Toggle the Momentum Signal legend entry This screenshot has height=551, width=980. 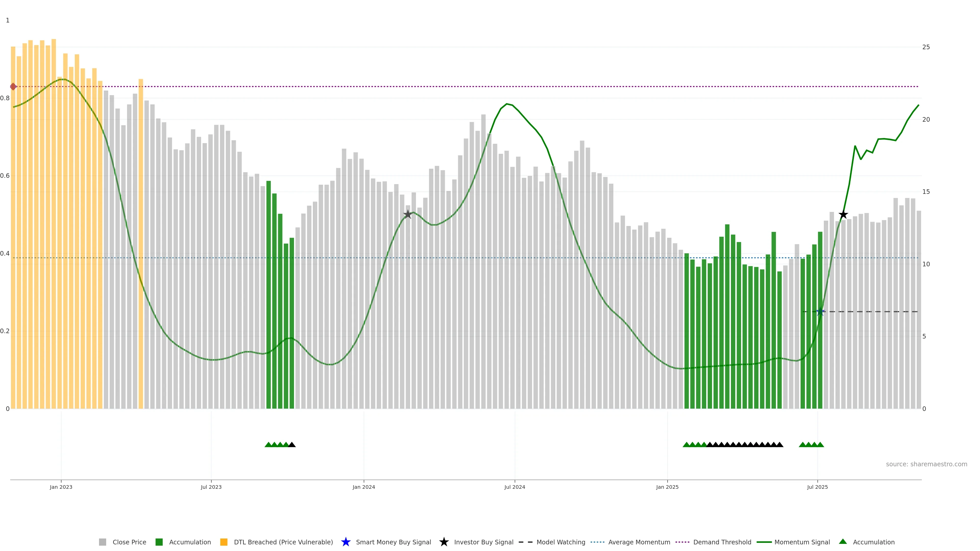[x=802, y=542]
